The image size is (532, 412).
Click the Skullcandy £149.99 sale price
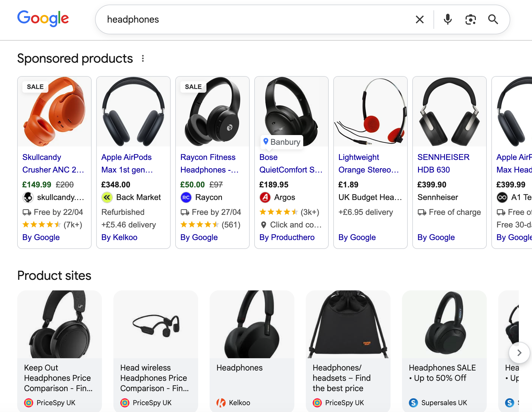coord(37,185)
